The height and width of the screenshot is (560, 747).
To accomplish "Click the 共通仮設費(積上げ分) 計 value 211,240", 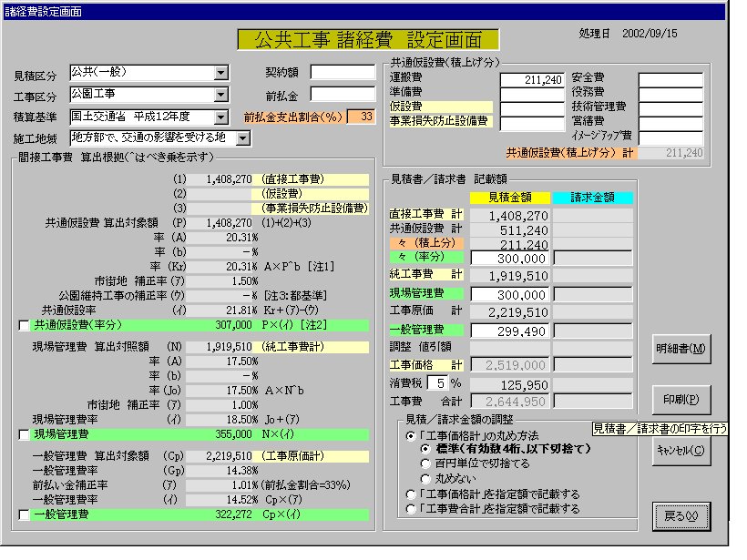I will click(x=670, y=153).
